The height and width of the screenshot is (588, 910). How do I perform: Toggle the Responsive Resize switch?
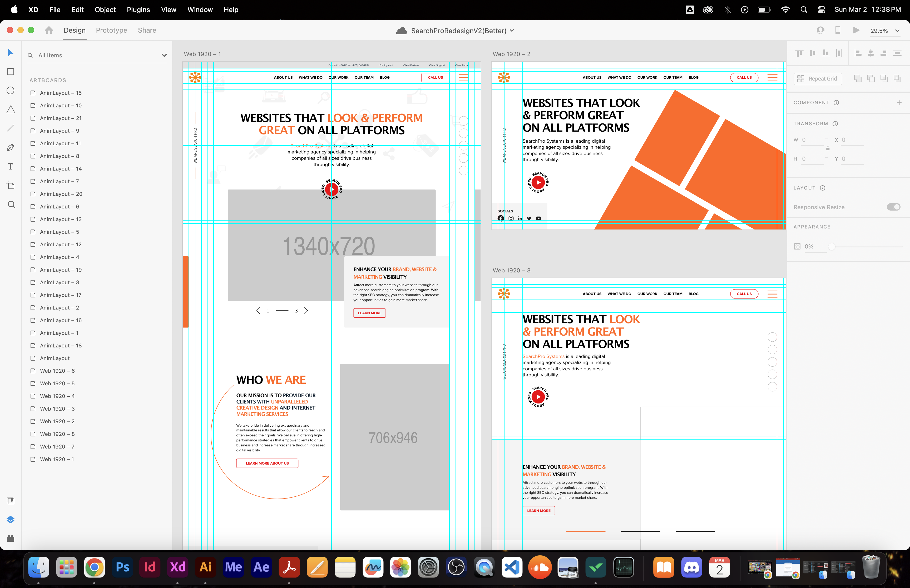click(893, 207)
